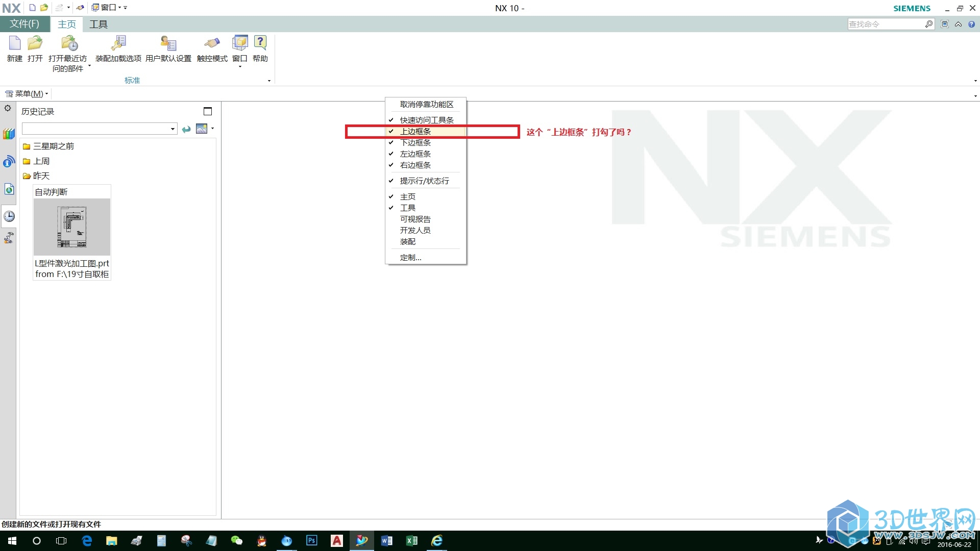Open Photoshop from the taskbar
This screenshot has height=551, width=980.
(311, 541)
